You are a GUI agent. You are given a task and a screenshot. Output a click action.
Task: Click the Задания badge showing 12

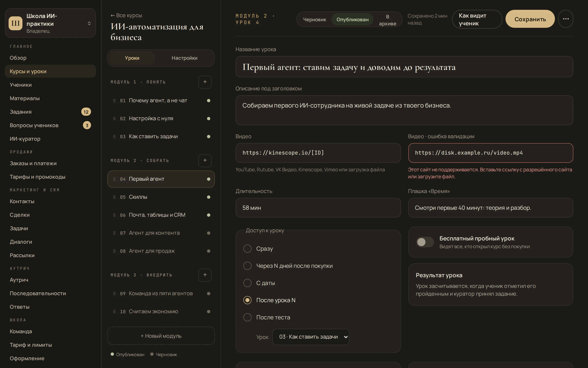(x=86, y=112)
